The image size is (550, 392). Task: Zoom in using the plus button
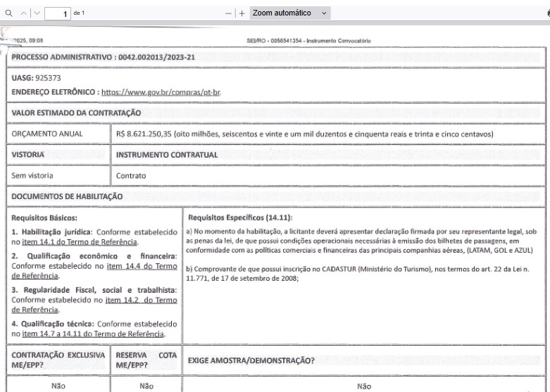tap(243, 13)
